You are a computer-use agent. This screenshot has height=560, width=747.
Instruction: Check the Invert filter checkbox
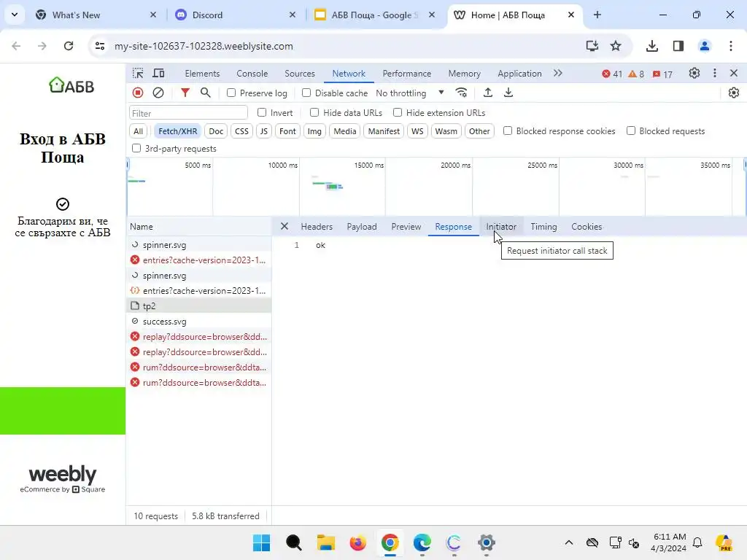(x=262, y=112)
